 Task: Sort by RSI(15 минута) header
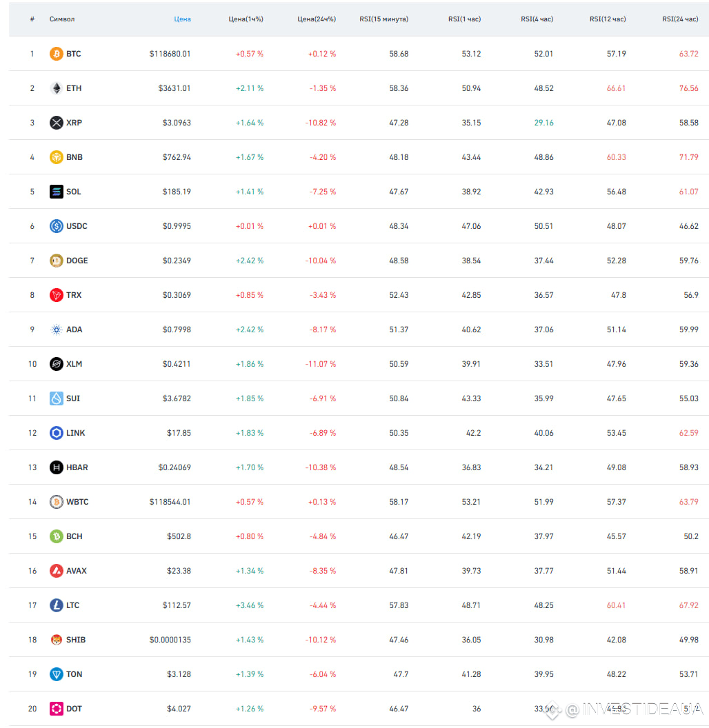[383, 19]
